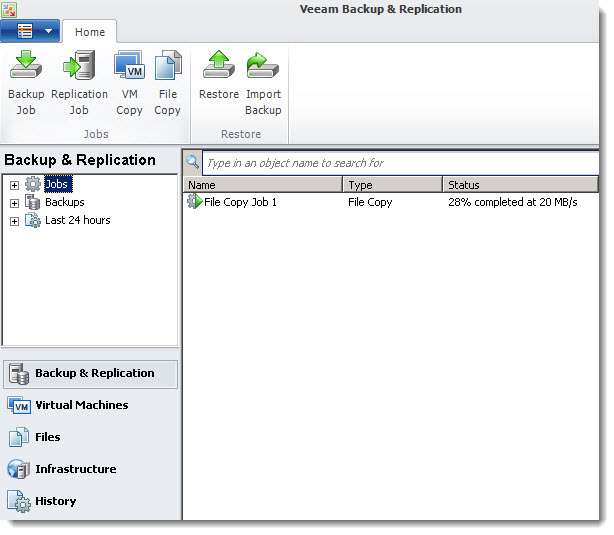Select Backups in the tree

[65, 202]
